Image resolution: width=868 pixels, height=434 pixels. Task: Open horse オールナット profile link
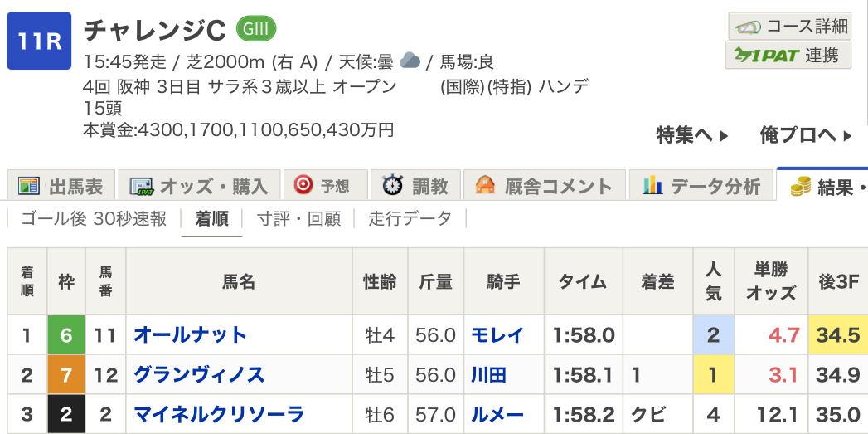tap(190, 334)
